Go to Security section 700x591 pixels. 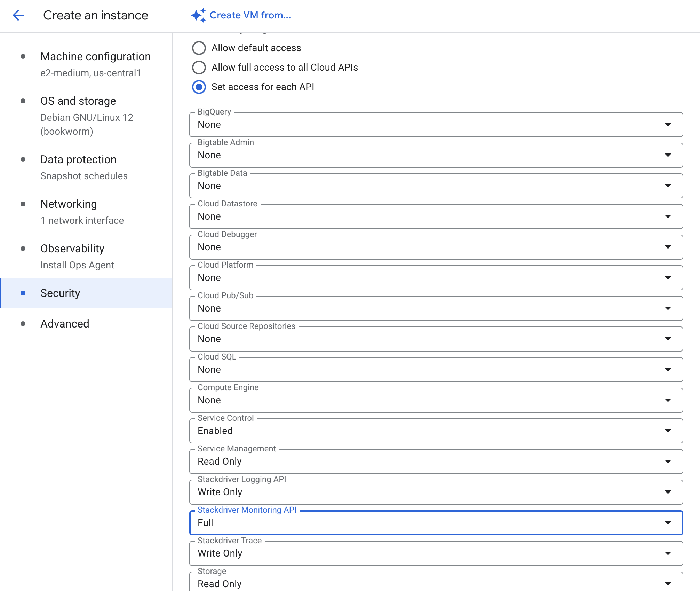tap(86, 293)
